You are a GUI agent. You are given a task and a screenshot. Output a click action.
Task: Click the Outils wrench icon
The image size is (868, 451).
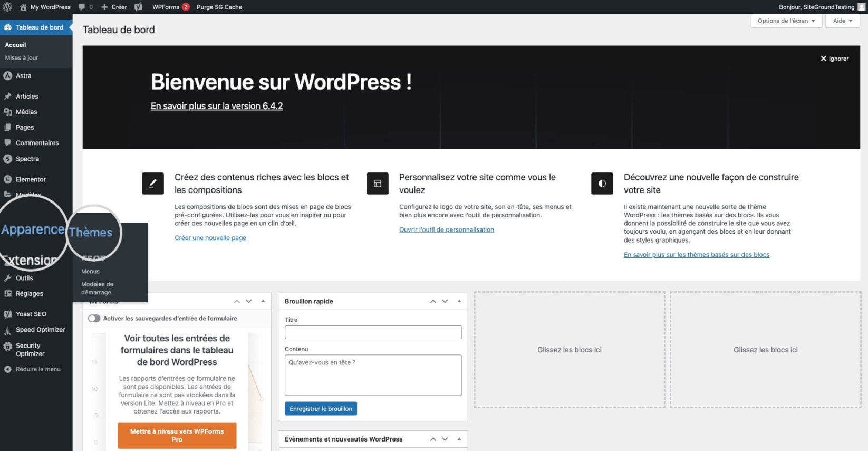(x=7, y=278)
